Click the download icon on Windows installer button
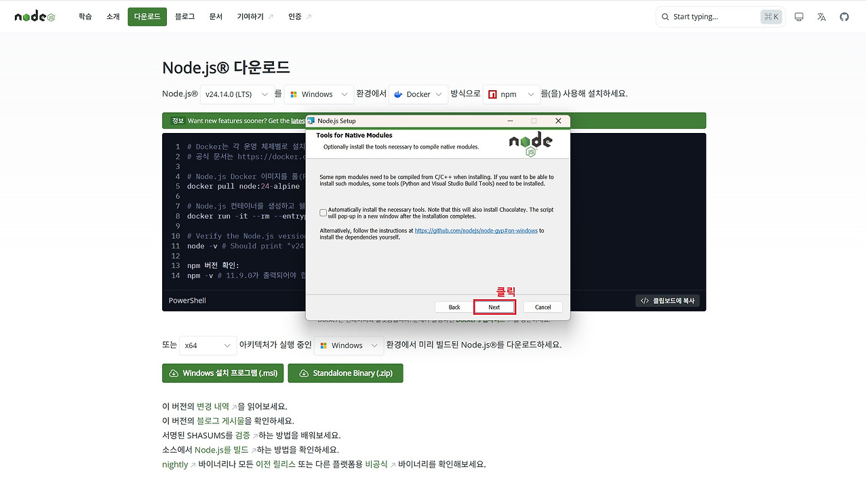 click(x=174, y=373)
